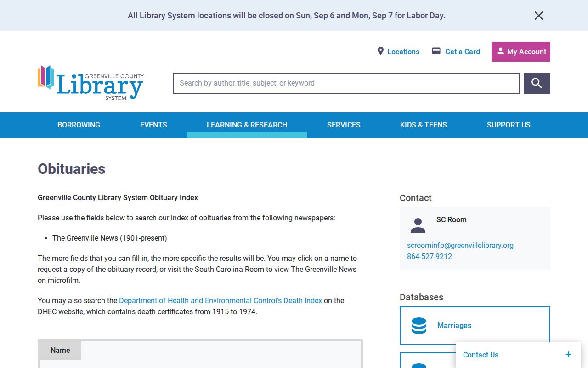Click the Databases sidebar heading
The height and width of the screenshot is (368, 588).
pyautogui.click(x=421, y=297)
